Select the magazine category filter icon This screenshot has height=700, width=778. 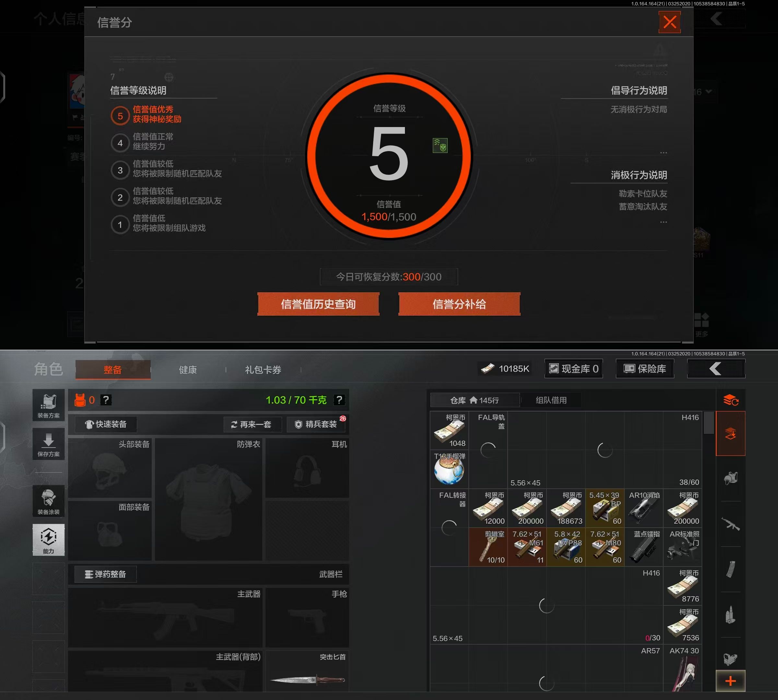pyautogui.click(x=730, y=569)
